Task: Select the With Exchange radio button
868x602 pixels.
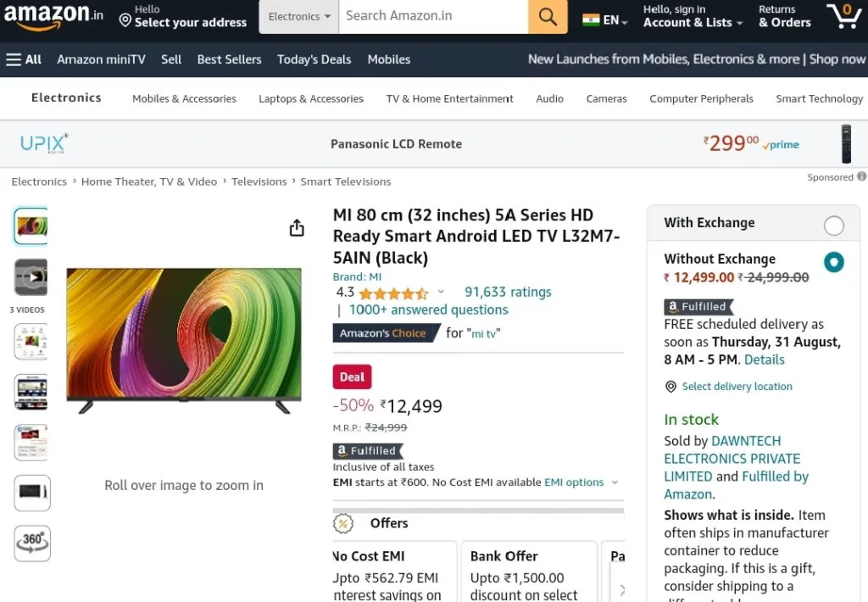Action: [834, 226]
